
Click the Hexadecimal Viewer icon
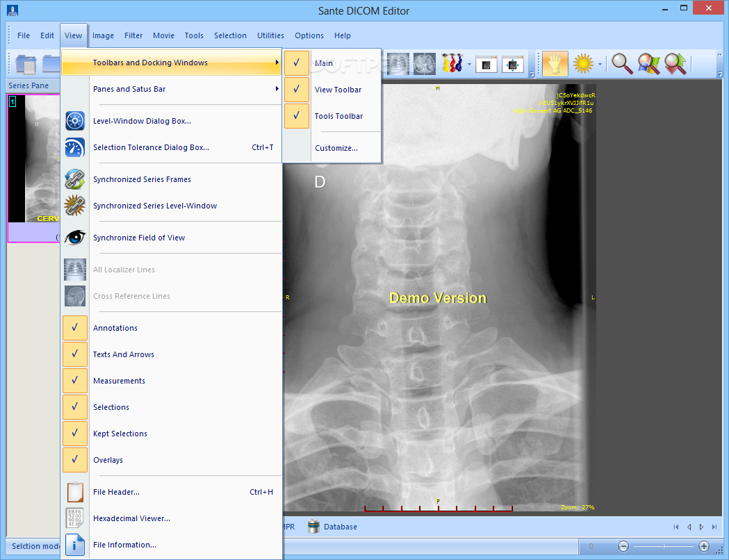pos(75,518)
